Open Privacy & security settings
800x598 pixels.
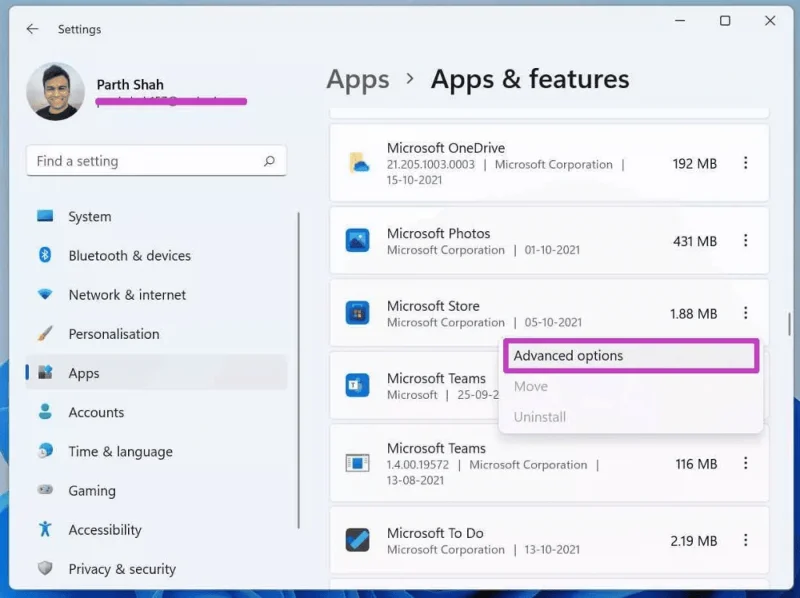pos(156,569)
